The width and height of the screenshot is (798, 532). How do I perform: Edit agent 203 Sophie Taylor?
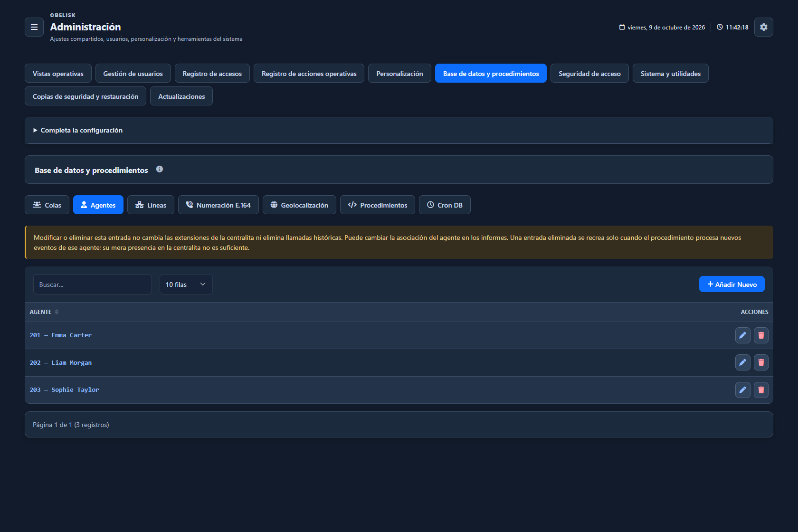[x=742, y=390]
